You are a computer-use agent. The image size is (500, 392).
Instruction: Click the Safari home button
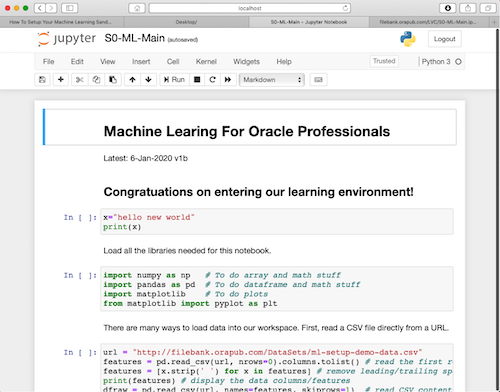click(137, 8)
